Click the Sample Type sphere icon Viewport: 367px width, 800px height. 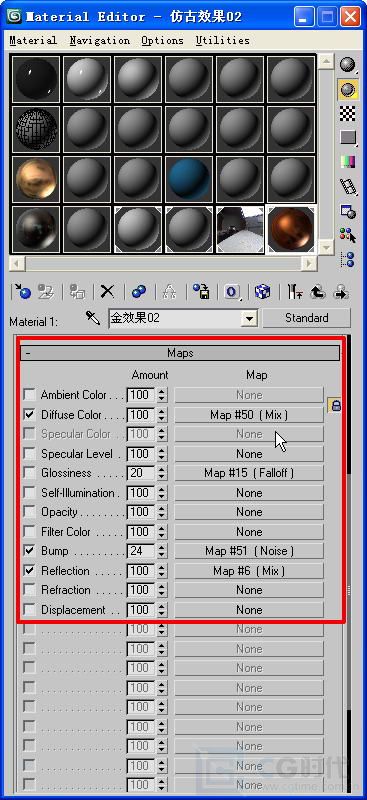[348, 65]
